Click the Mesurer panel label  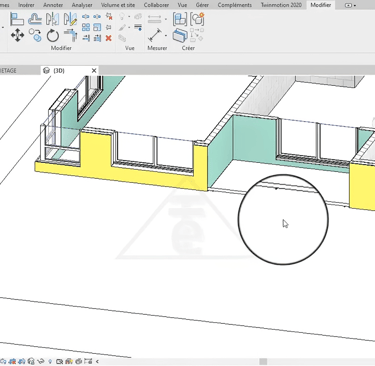[x=157, y=48]
